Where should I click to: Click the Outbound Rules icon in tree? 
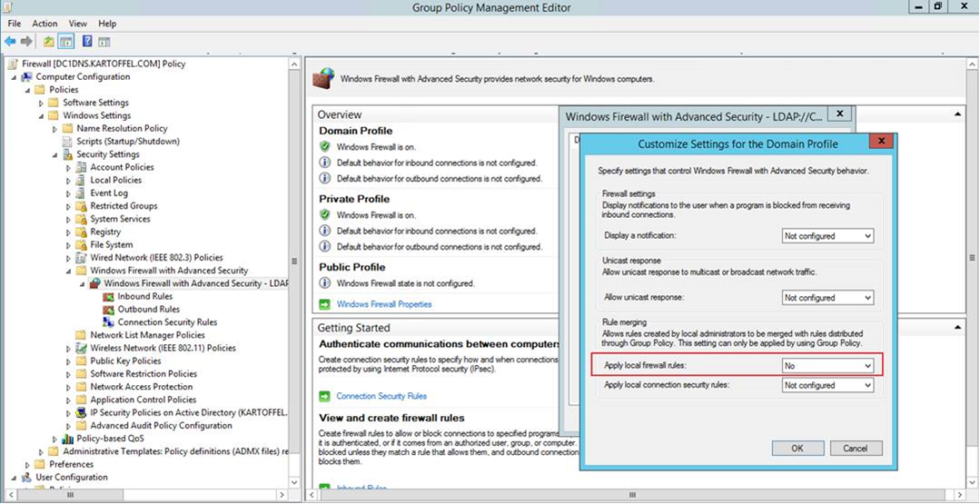[109, 309]
